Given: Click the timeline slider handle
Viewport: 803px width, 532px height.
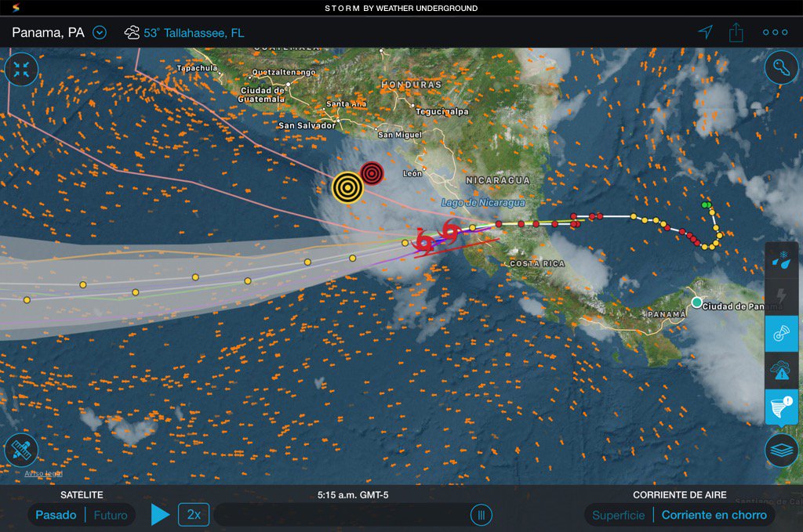Looking at the screenshot, I should pyautogui.click(x=481, y=515).
